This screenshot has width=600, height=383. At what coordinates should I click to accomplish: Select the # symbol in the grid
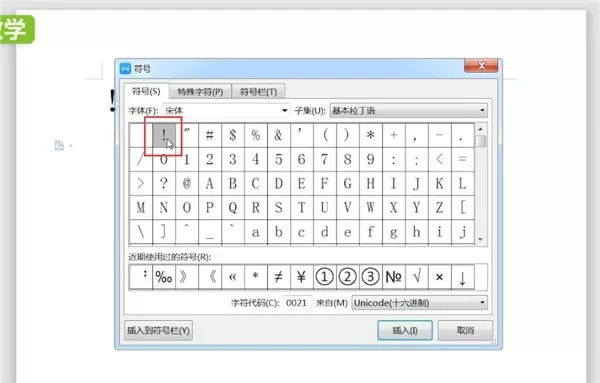click(210, 135)
